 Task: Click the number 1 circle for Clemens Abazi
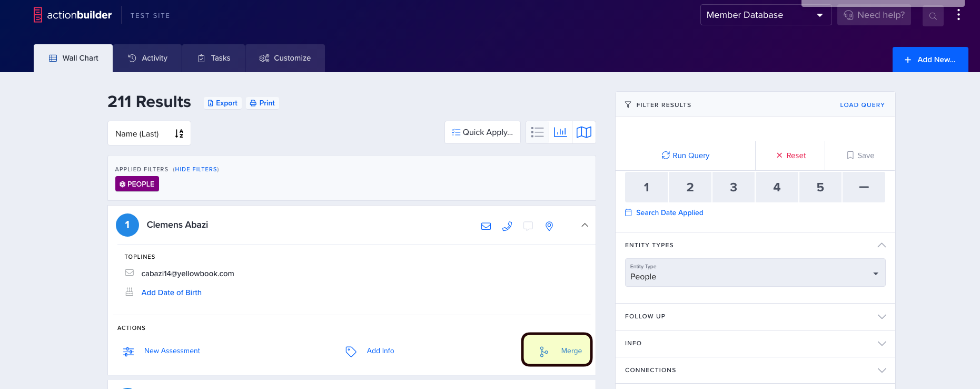click(x=127, y=225)
